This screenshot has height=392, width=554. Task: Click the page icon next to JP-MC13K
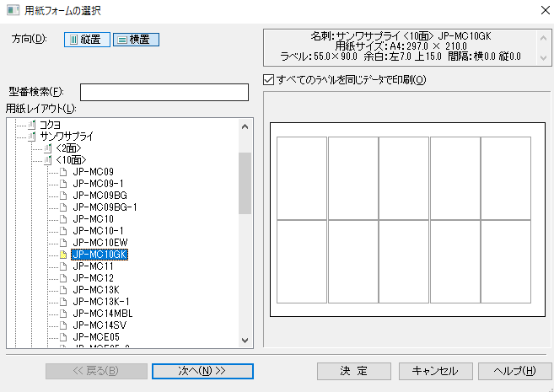tap(63, 290)
